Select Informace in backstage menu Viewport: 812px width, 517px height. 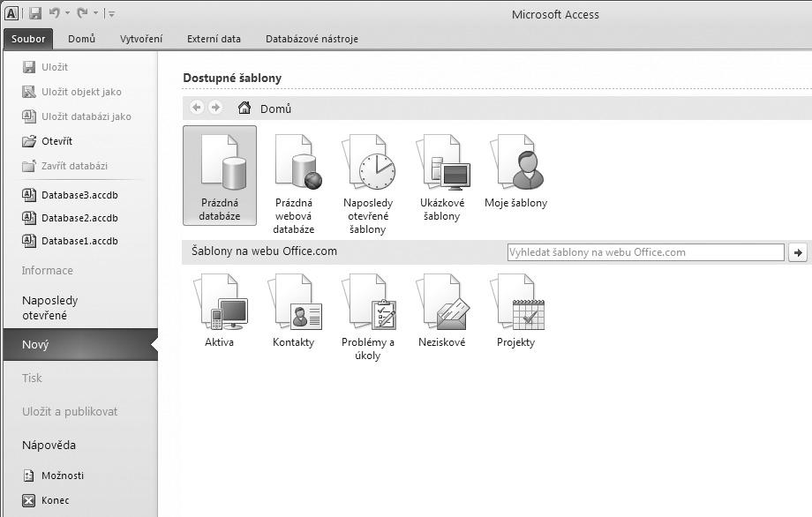(48, 271)
